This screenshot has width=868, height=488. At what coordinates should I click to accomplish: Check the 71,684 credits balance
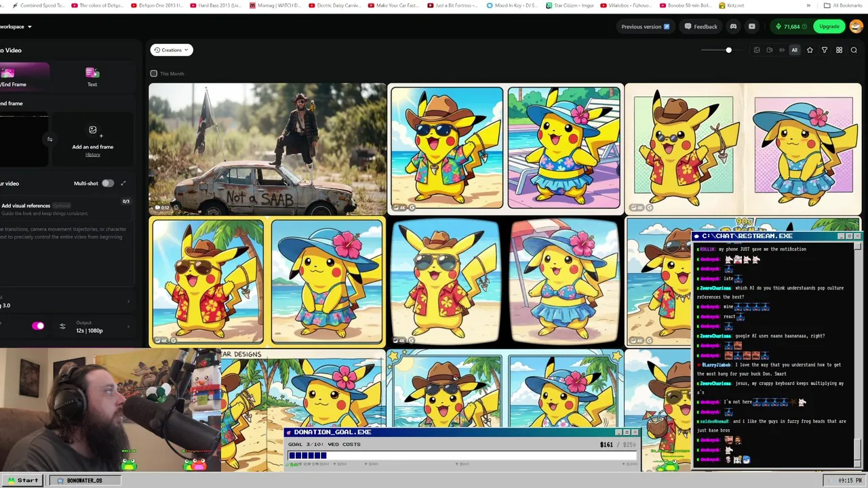[791, 26]
